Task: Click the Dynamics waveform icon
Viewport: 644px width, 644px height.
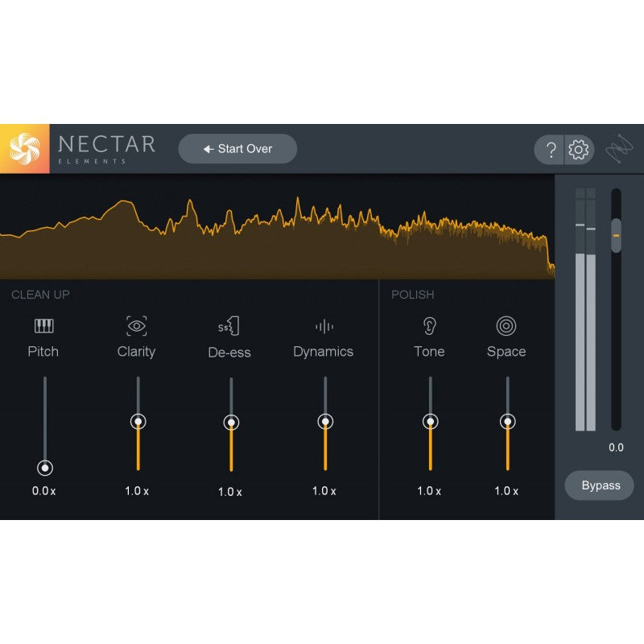Action: (324, 326)
